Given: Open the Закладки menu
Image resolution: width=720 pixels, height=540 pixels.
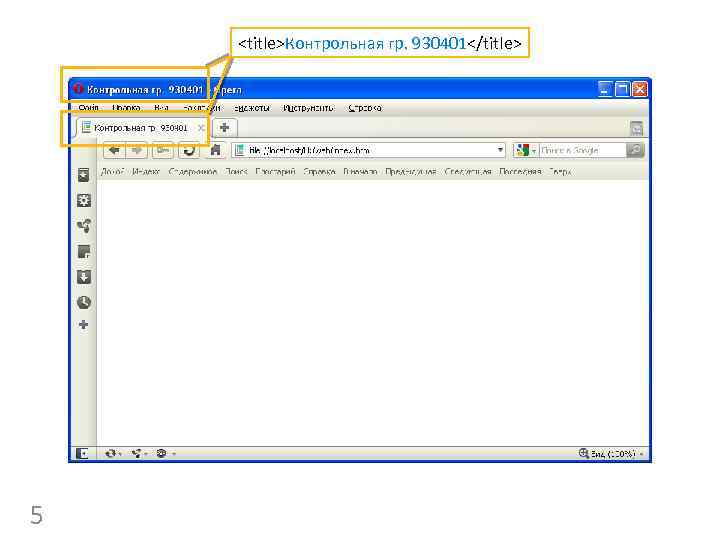Looking at the screenshot, I should (201, 108).
